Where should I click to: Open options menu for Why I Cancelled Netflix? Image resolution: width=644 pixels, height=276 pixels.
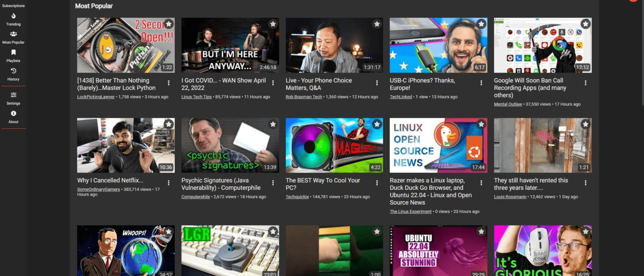[168, 183]
